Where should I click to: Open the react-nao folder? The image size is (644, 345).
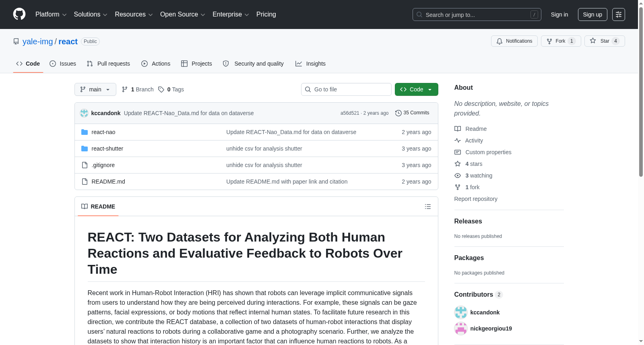103,132
